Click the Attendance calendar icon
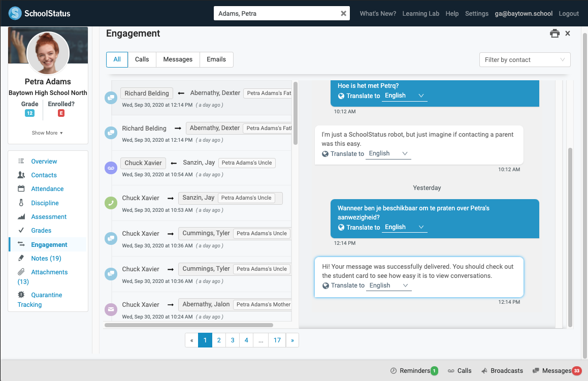 (x=21, y=188)
